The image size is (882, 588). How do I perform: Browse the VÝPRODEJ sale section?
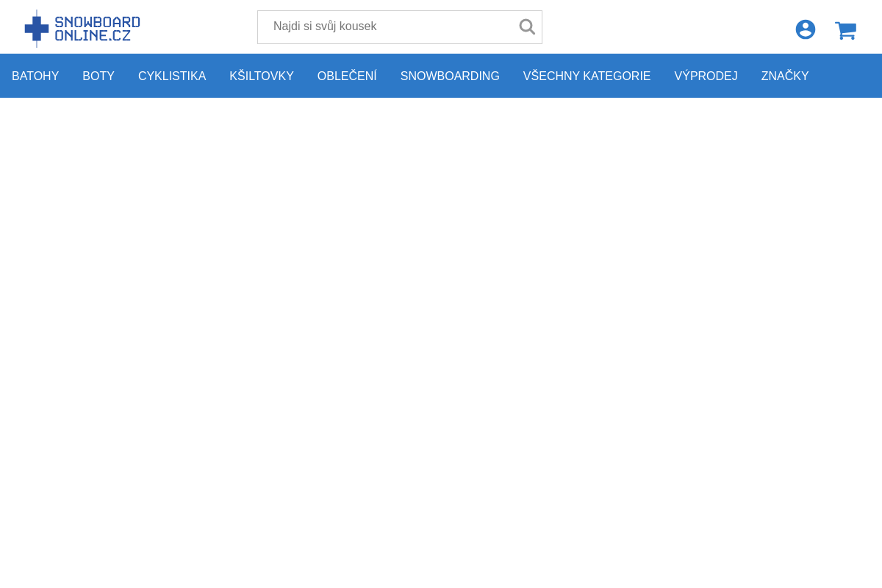click(x=706, y=76)
